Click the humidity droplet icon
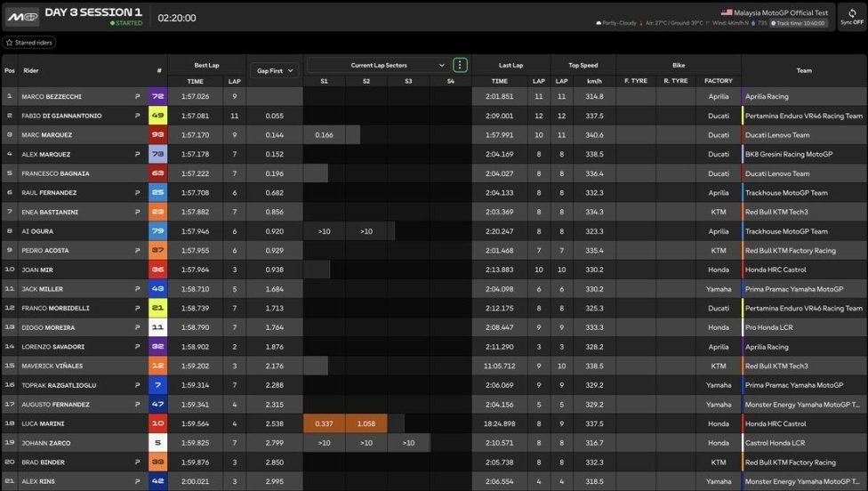This screenshot has width=868, height=491. pos(753,23)
